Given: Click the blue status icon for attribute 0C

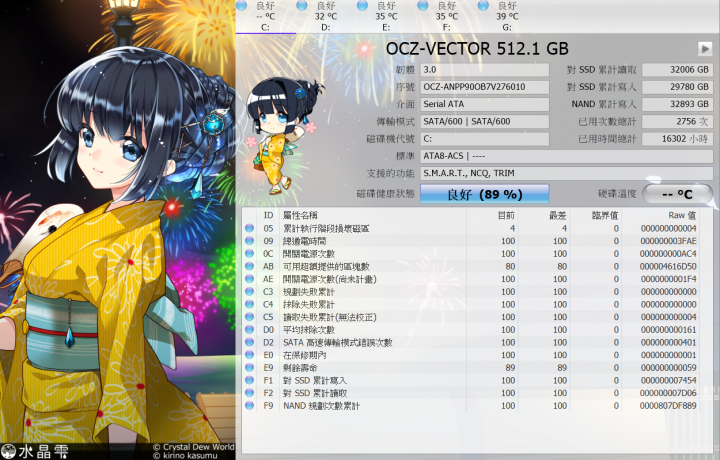Looking at the screenshot, I should (249, 253).
